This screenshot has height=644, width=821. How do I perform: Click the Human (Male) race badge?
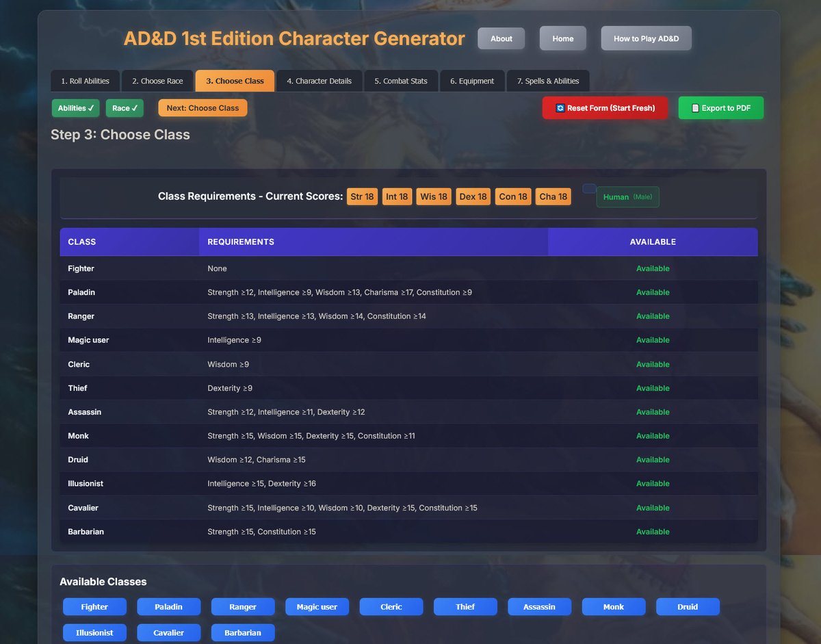(627, 197)
